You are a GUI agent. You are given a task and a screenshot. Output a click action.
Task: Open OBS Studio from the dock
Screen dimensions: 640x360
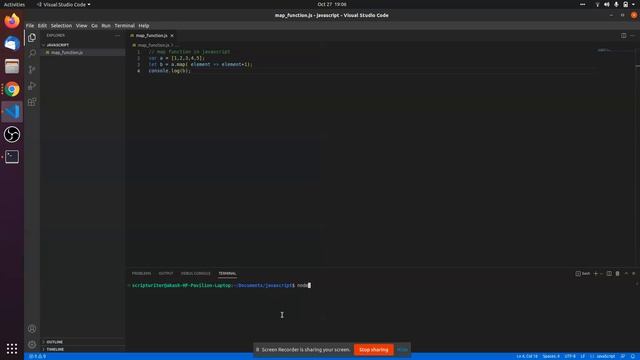point(12,134)
